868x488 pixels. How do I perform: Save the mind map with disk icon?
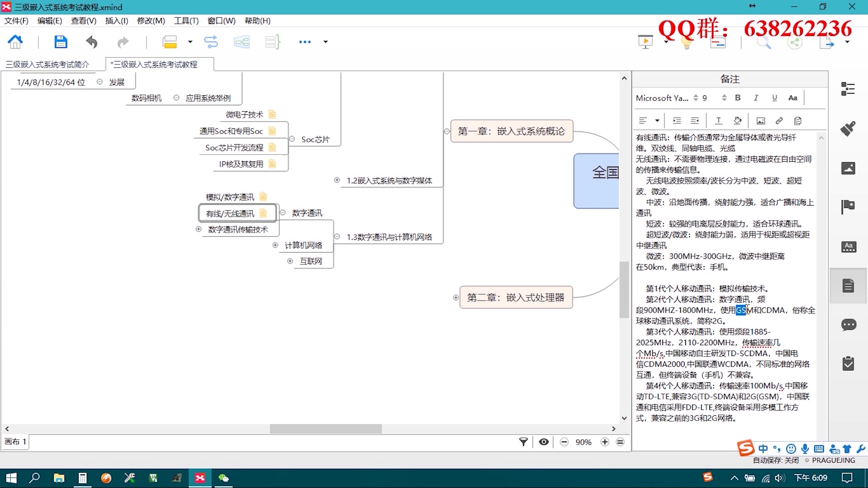pyautogui.click(x=60, y=42)
